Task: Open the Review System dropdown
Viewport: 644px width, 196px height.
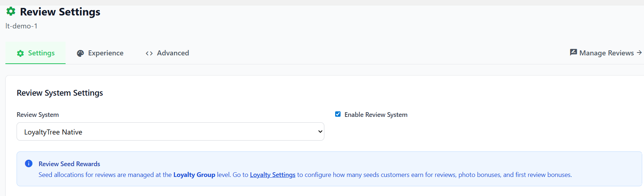Action: coord(170,132)
